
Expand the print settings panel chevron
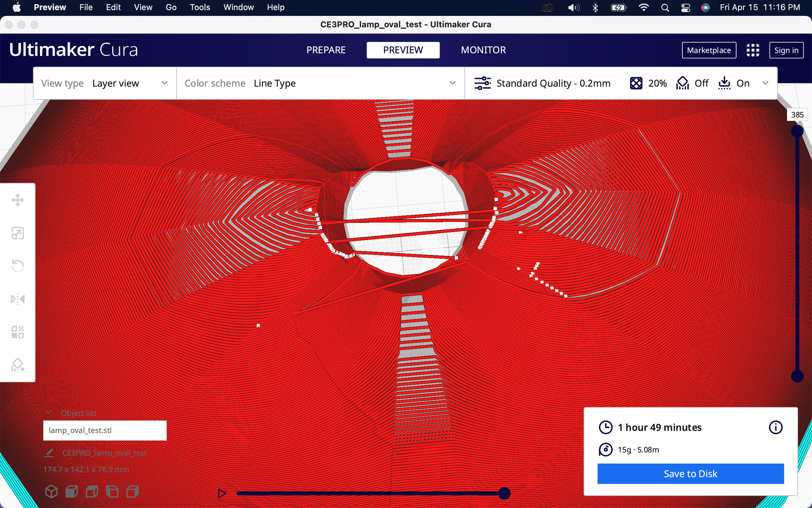point(765,83)
